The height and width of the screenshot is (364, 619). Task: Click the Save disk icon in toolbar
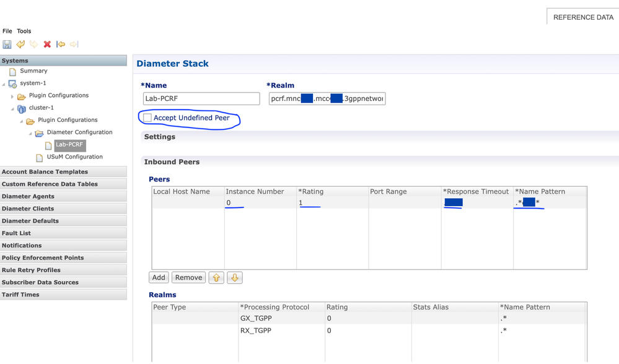point(7,44)
